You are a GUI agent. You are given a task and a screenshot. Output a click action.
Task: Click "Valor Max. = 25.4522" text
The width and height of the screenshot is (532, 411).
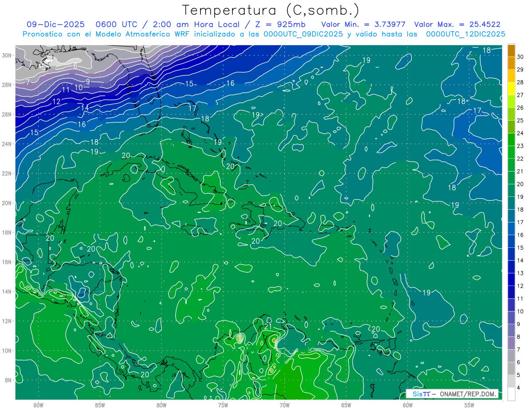458,24
